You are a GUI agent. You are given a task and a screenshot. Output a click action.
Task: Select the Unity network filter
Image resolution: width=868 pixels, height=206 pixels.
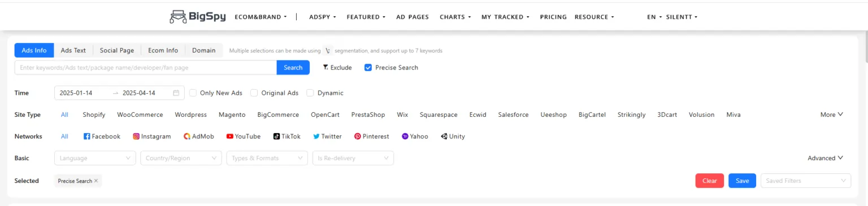point(453,137)
